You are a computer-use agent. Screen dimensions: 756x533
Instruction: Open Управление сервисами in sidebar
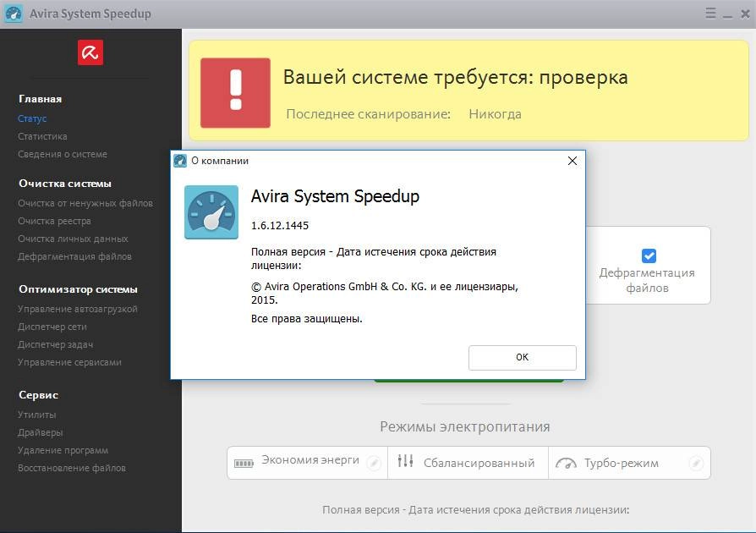[x=69, y=363]
